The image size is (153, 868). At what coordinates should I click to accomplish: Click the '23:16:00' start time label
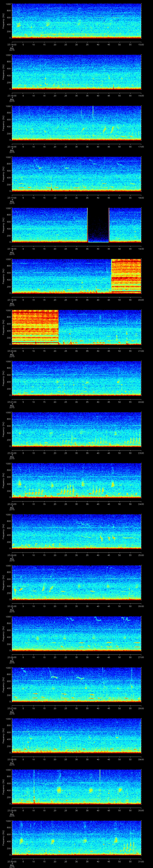point(12,147)
